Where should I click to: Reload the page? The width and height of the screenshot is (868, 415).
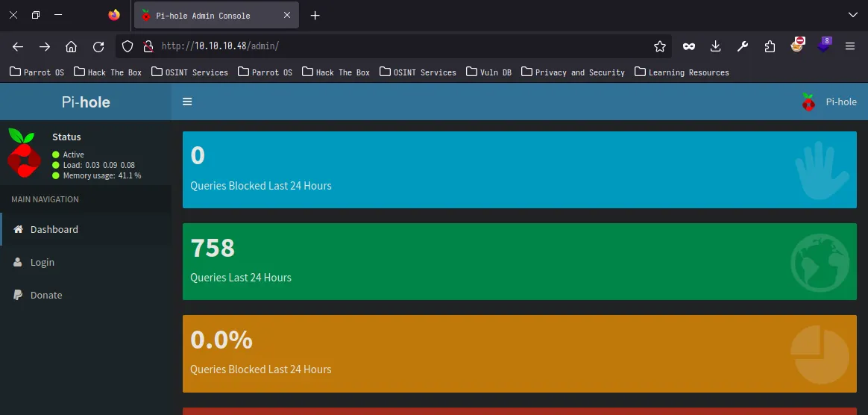click(98, 46)
